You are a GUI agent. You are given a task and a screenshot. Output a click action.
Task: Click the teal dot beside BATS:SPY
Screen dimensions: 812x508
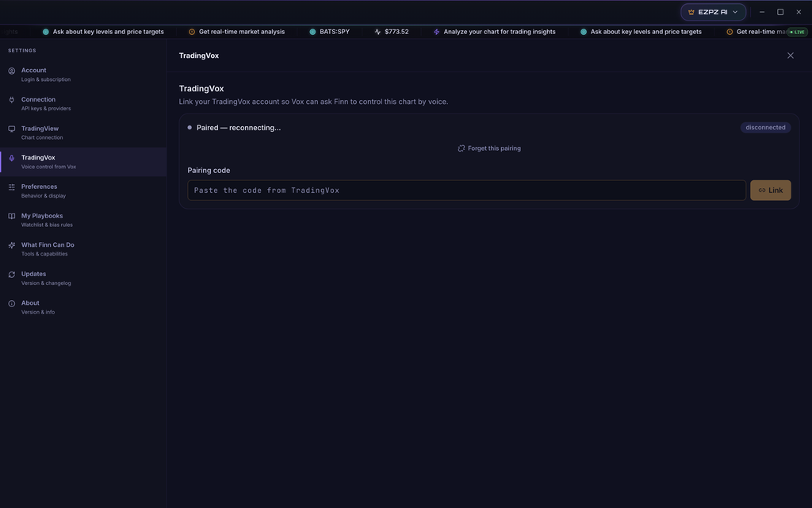coord(312,32)
